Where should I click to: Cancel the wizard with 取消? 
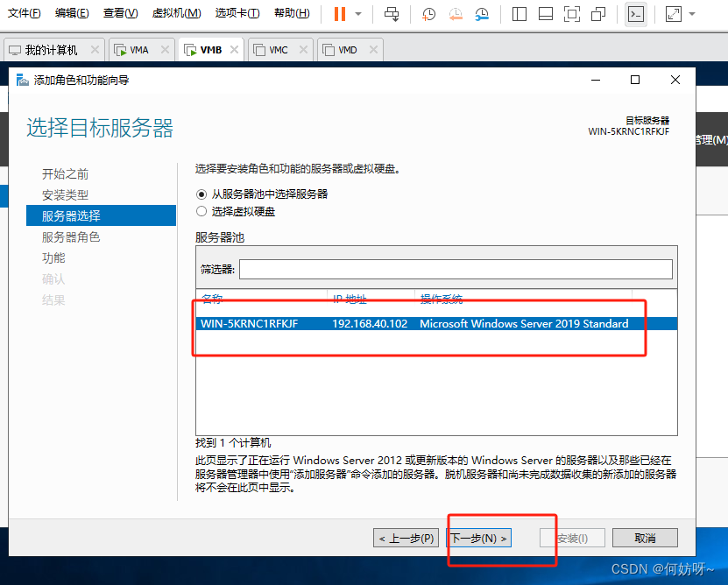pyautogui.click(x=645, y=537)
